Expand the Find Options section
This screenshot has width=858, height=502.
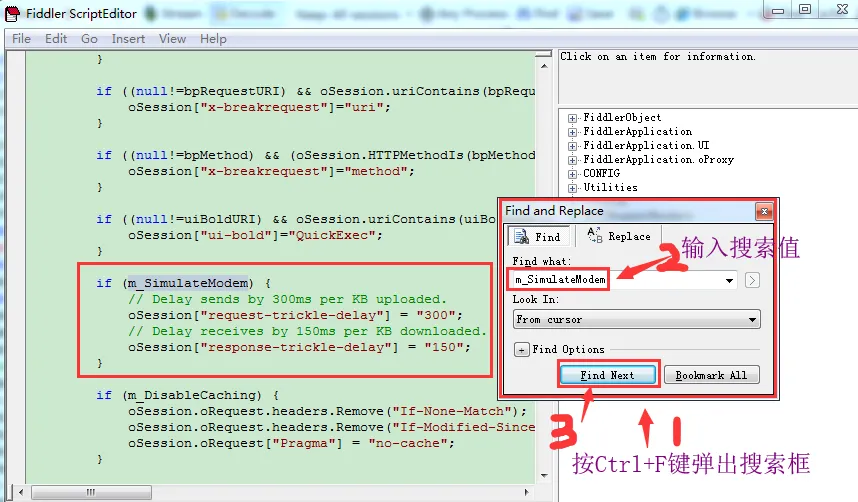click(521, 349)
